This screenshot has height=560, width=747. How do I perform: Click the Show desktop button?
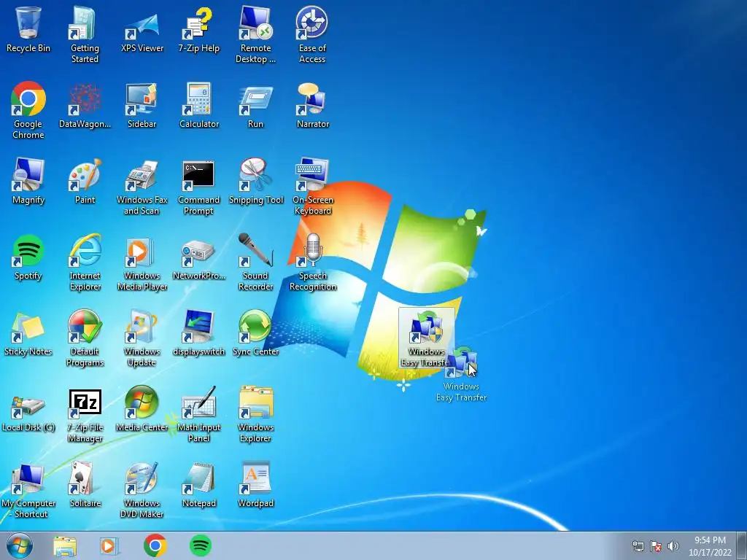[742, 545]
